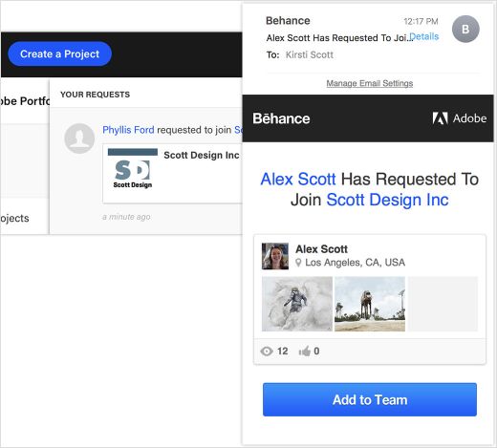497x448 pixels.
Task: Click Alex Scott's profile photo
Action: click(x=275, y=256)
